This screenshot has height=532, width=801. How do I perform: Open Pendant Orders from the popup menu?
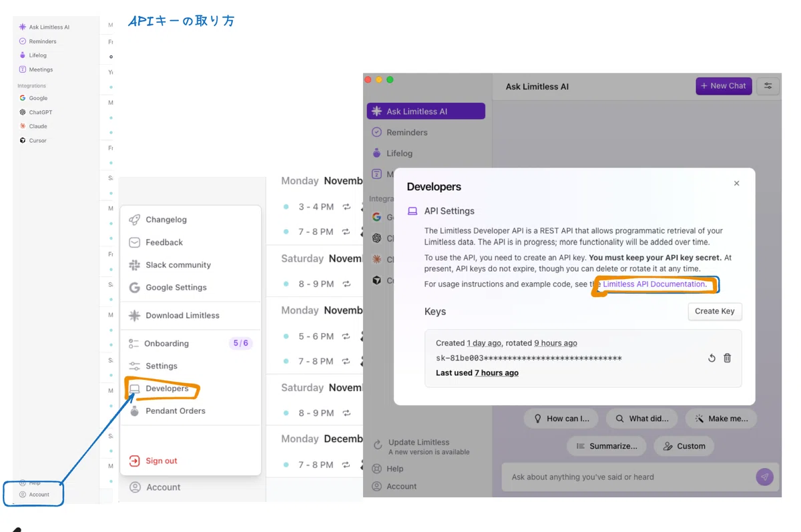pos(190,411)
